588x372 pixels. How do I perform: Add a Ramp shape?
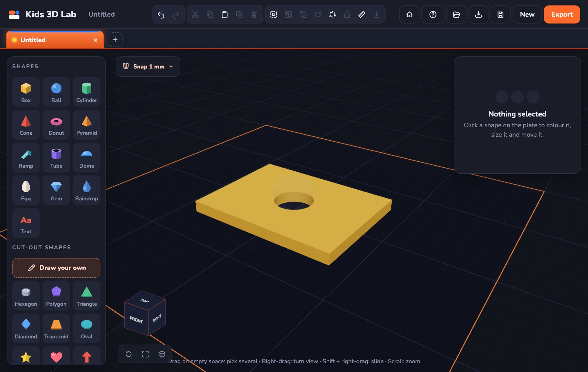26,158
